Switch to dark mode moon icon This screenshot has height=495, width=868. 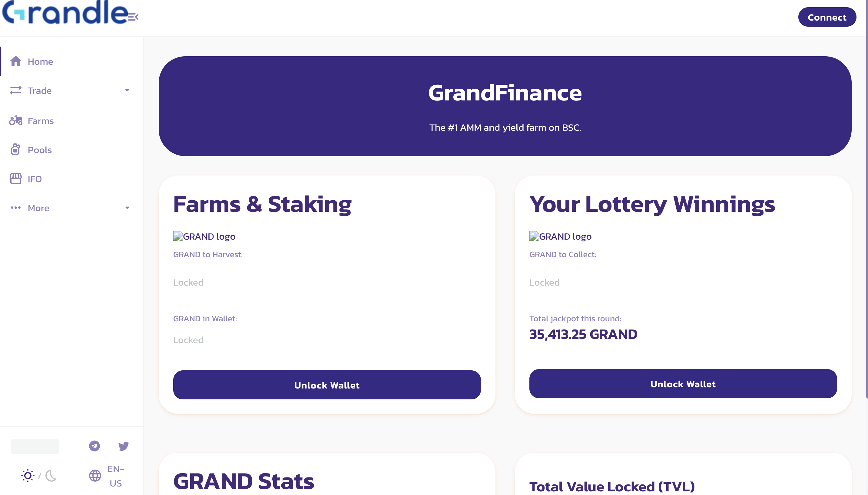point(51,476)
